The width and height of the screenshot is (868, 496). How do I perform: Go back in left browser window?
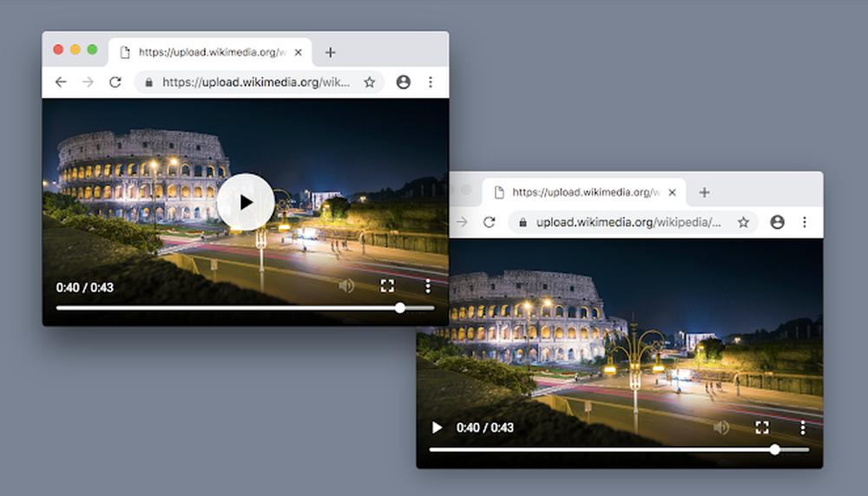[x=60, y=82]
